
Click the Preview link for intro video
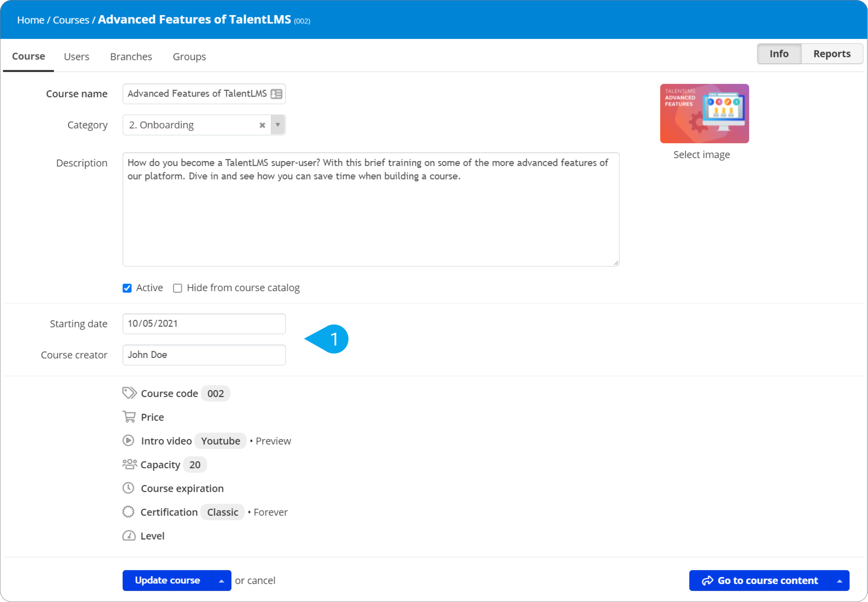click(273, 441)
